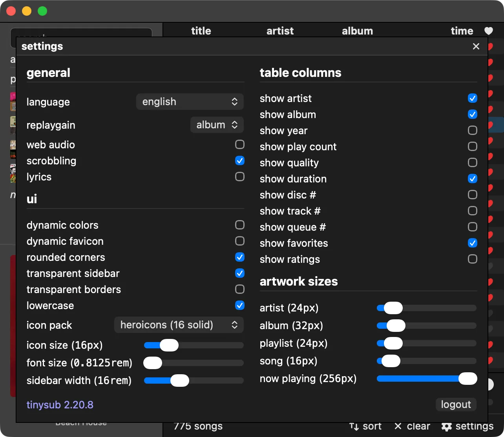Close the settings dialog with the X

coord(476,46)
